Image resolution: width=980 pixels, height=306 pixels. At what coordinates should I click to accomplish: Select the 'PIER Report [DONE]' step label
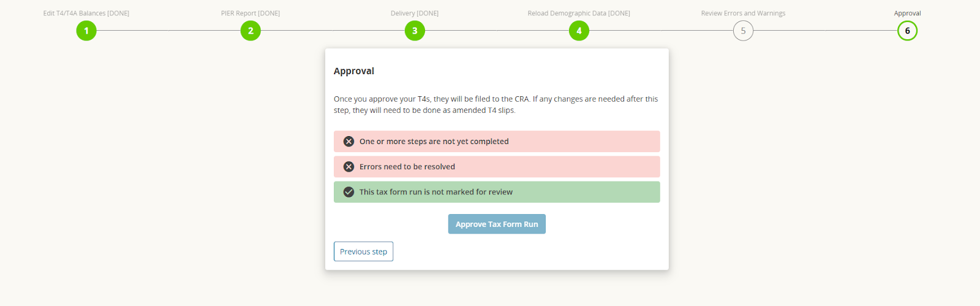(x=251, y=13)
